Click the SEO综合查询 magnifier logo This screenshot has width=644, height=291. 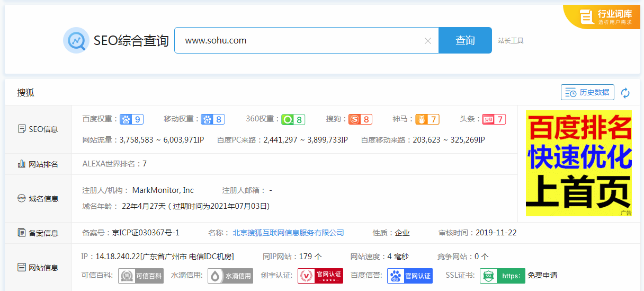(76, 40)
